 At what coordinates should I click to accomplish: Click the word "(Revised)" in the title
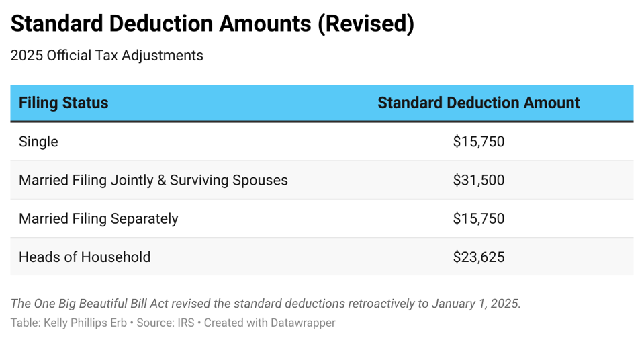pos(365,24)
